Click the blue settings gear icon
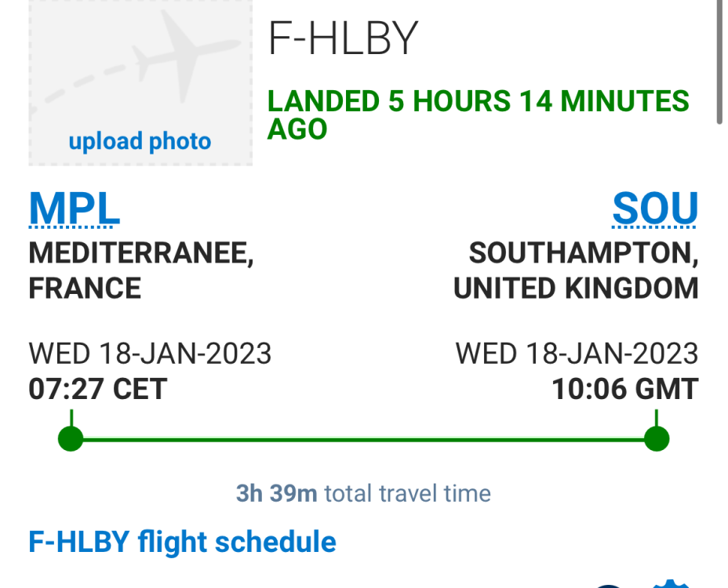The width and height of the screenshot is (728, 588). point(671,583)
